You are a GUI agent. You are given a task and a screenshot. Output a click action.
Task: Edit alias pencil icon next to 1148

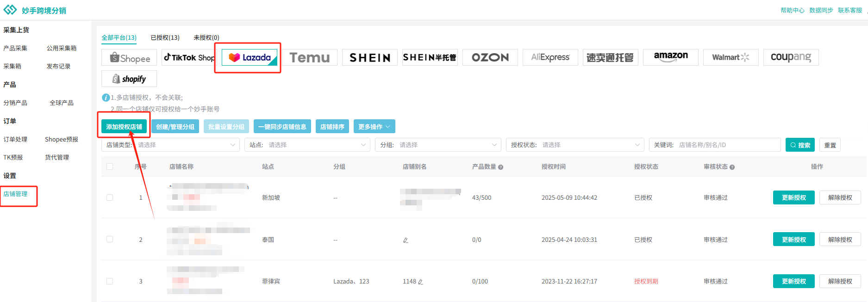(420, 282)
